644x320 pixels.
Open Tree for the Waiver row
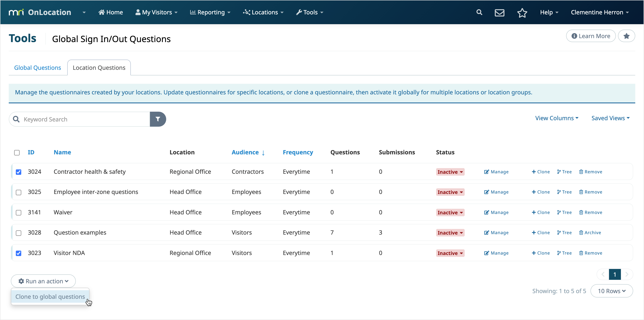[564, 212]
